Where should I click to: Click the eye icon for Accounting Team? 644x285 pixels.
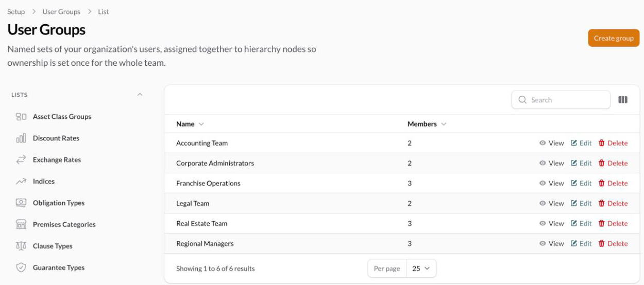[x=543, y=143]
